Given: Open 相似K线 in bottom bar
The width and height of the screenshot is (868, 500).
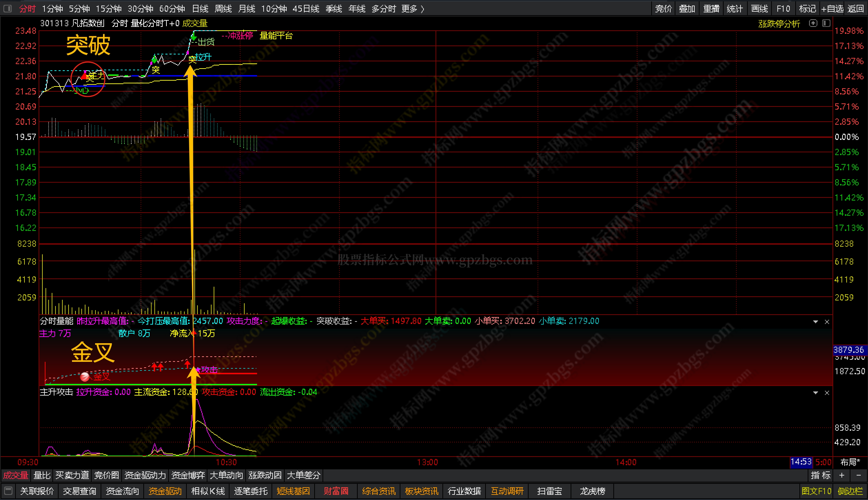Looking at the screenshot, I should pos(208,491).
